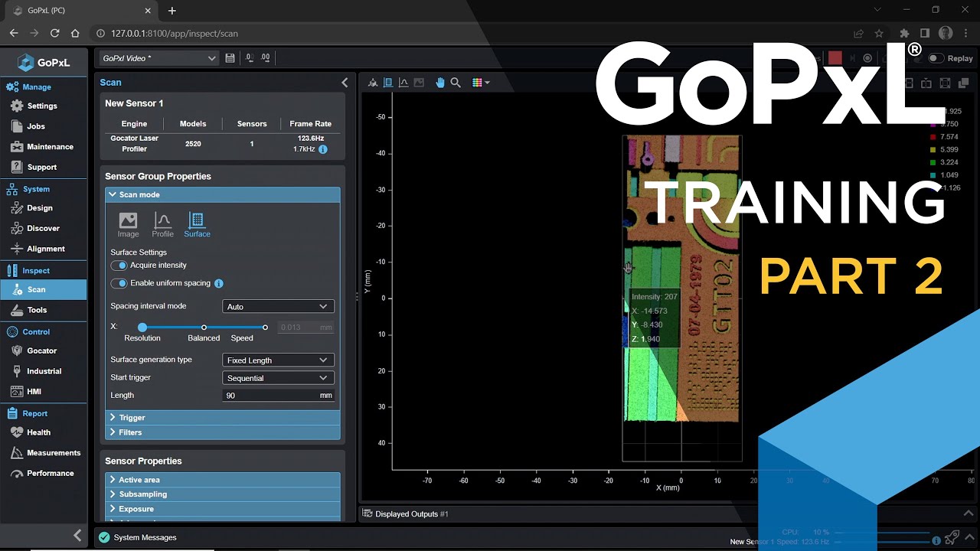
Task: Click the GoPxL logo in sidebar
Action: pos(44,63)
